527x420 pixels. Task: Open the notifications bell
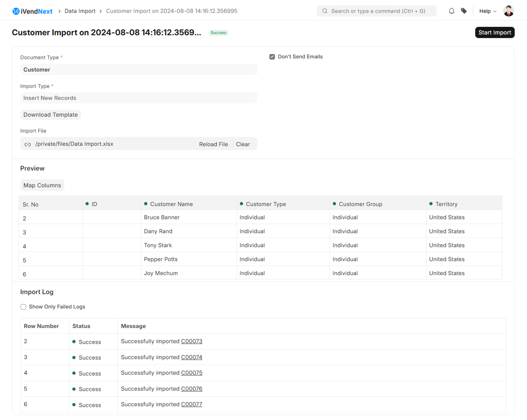(451, 11)
